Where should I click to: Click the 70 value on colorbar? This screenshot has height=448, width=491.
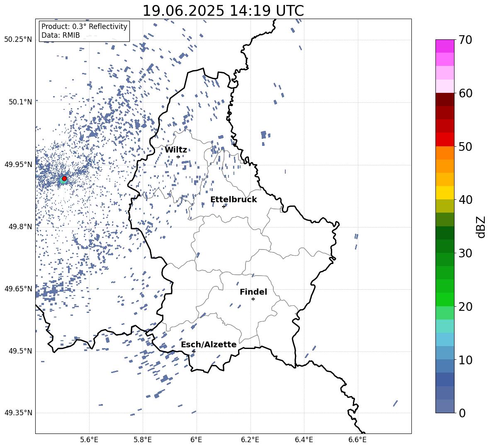(x=466, y=40)
